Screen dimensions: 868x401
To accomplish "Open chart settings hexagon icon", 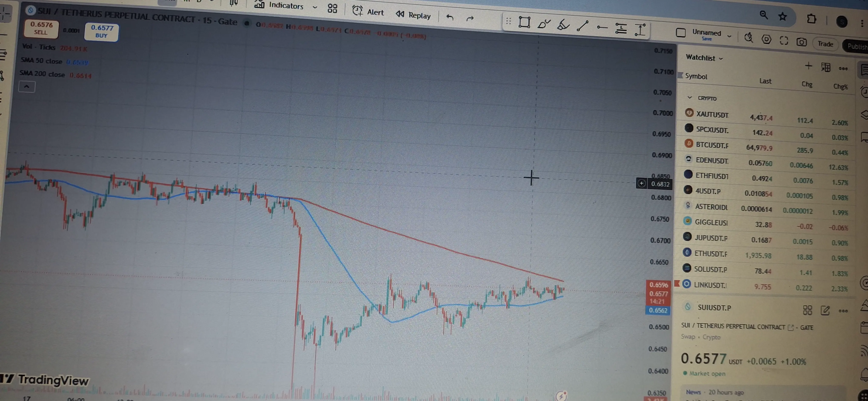I will (x=766, y=39).
